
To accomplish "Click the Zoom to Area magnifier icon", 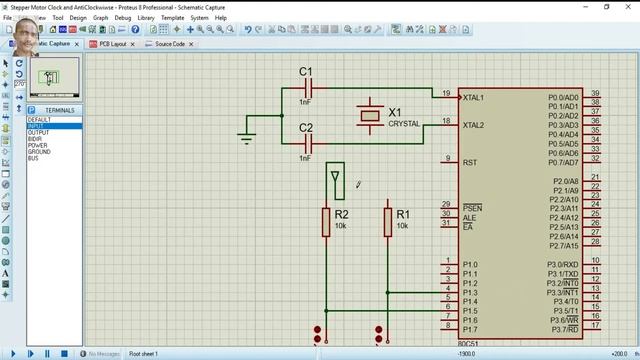I will click(230, 29).
